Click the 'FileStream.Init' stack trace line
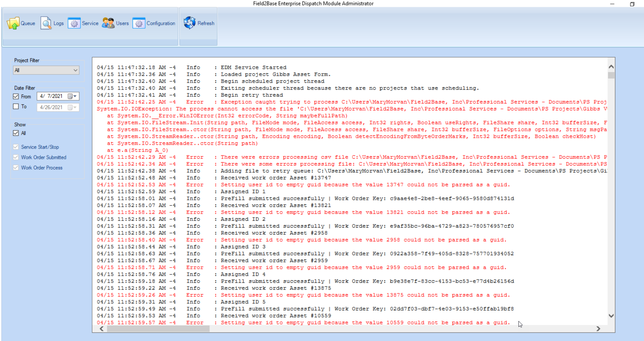This screenshot has height=341, width=644. [357, 123]
